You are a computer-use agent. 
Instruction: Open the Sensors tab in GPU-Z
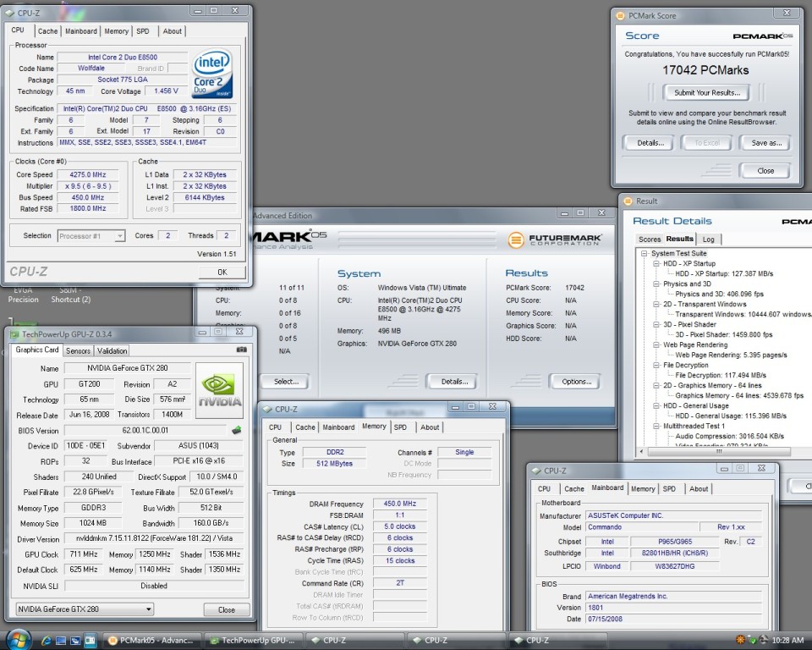(x=78, y=351)
